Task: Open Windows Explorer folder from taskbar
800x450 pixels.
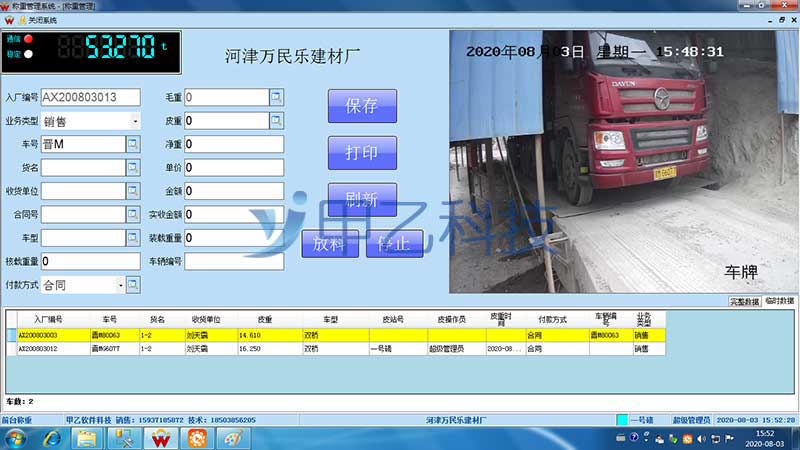Action: (x=87, y=437)
